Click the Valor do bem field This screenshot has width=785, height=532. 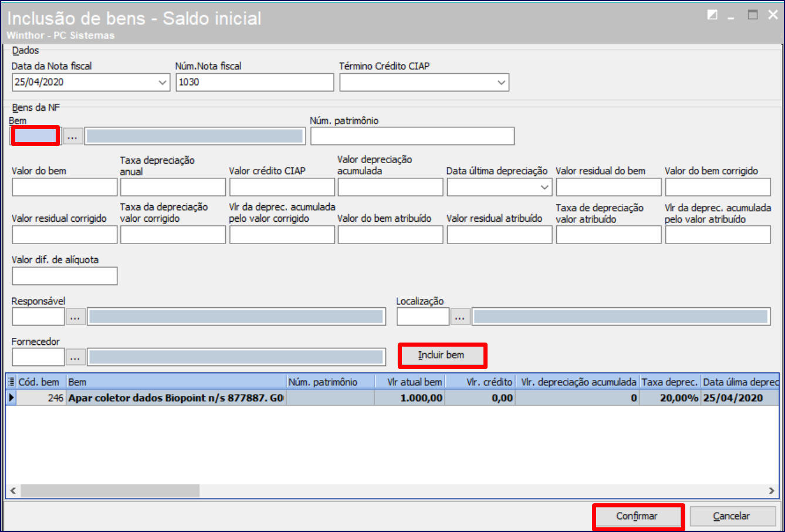point(65,187)
